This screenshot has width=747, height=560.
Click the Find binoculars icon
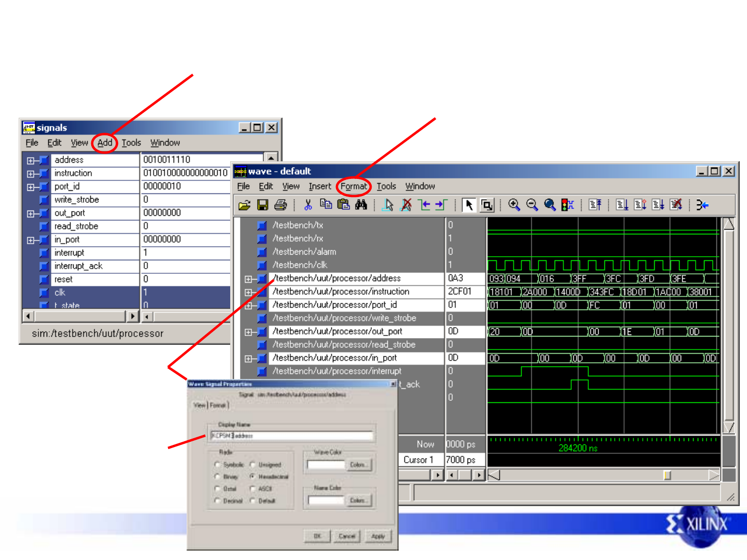click(x=361, y=205)
